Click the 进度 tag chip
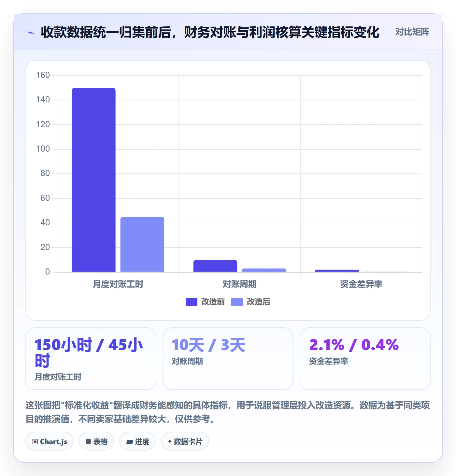Screen dimensions: 456x476 tap(137, 441)
